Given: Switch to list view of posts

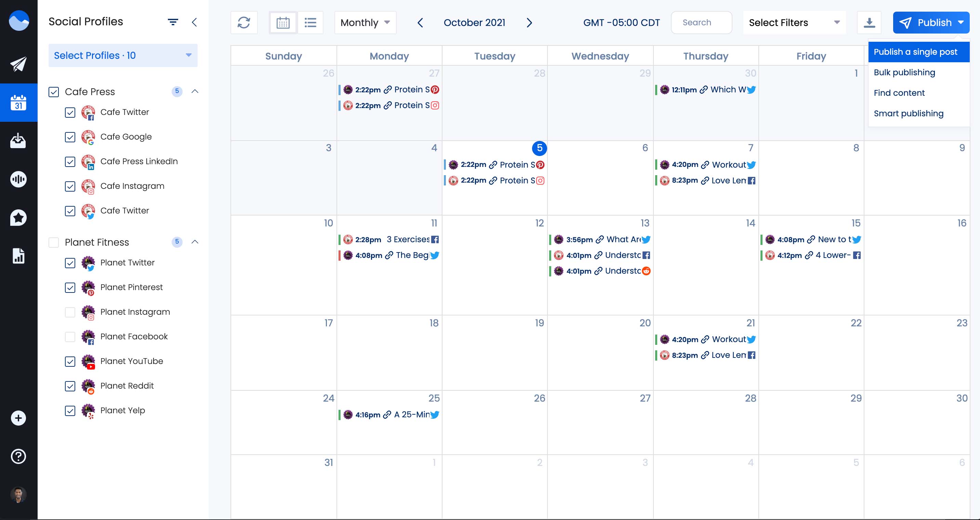Looking at the screenshot, I should tap(310, 23).
